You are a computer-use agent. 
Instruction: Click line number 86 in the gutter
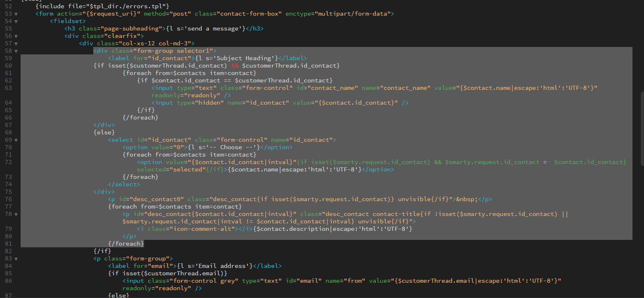(x=9, y=281)
